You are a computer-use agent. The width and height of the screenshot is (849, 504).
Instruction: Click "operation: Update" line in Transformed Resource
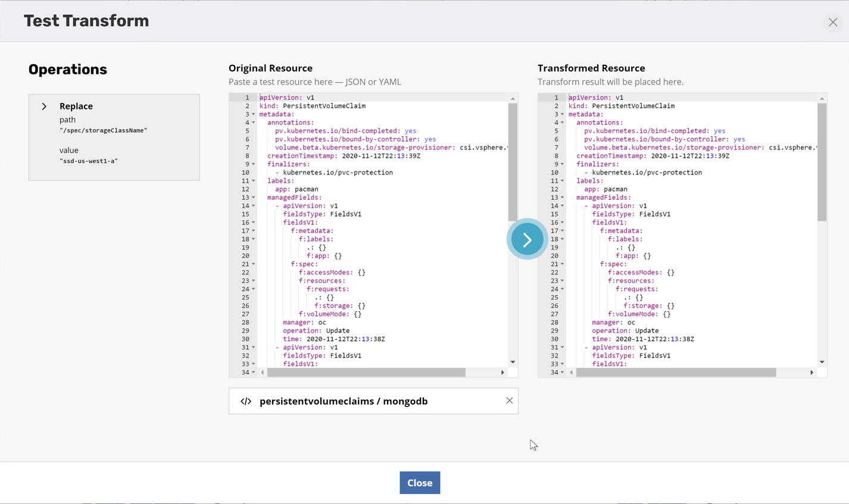[x=625, y=331]
